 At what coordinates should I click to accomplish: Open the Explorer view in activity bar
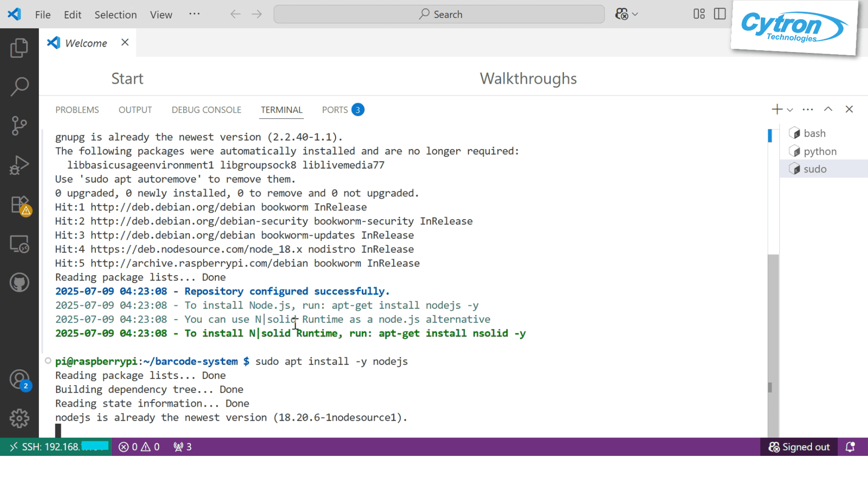[19, 48]
